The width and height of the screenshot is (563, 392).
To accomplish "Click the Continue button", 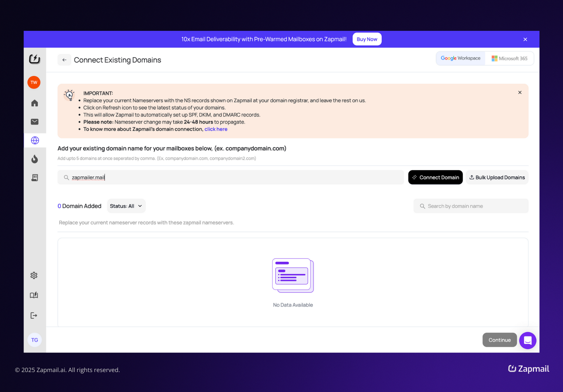I will (499, 340).
